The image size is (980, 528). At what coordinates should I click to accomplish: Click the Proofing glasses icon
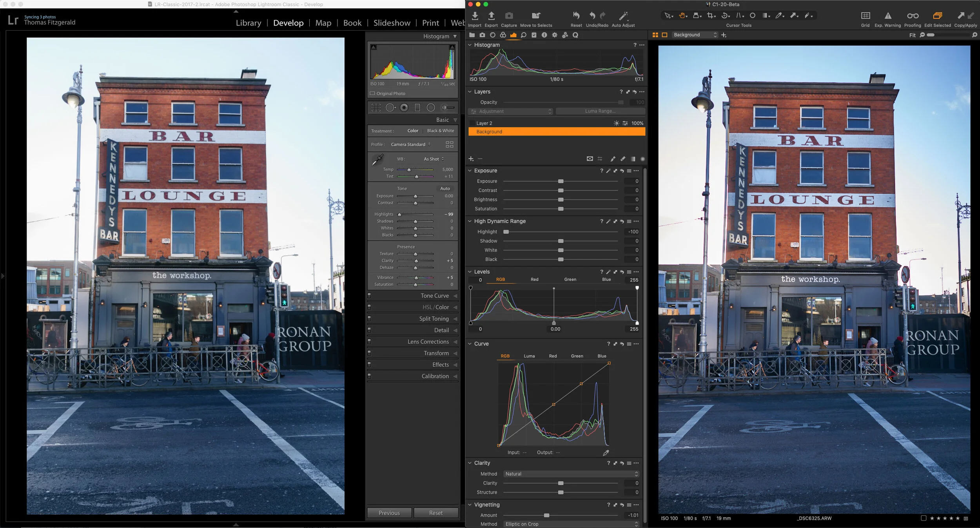tap(913, 16)
